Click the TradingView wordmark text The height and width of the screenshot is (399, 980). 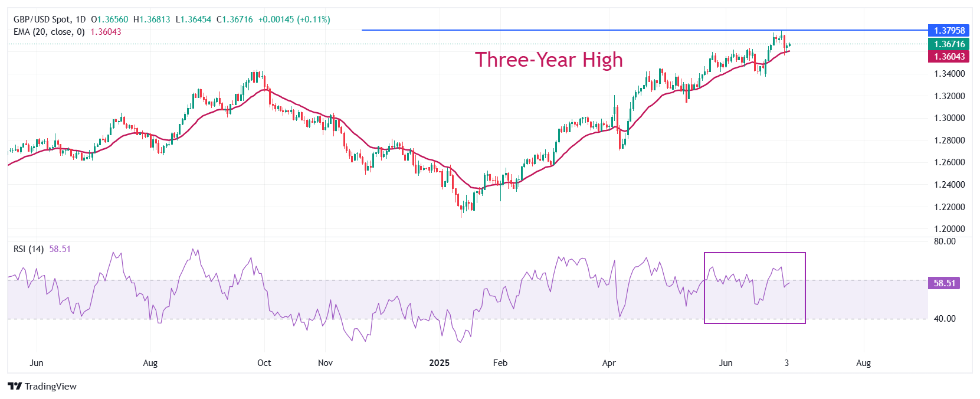(51, 387)
